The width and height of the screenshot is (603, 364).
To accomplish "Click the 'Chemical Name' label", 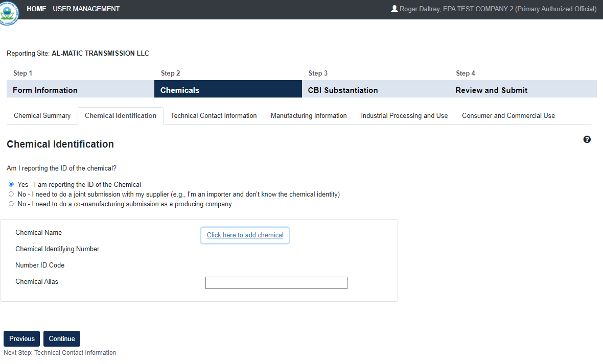I will pyautogui.click(x=38, y=233).
